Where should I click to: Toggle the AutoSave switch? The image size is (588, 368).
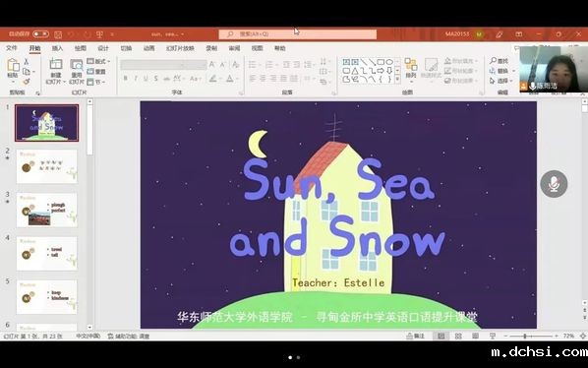point(40,34)
